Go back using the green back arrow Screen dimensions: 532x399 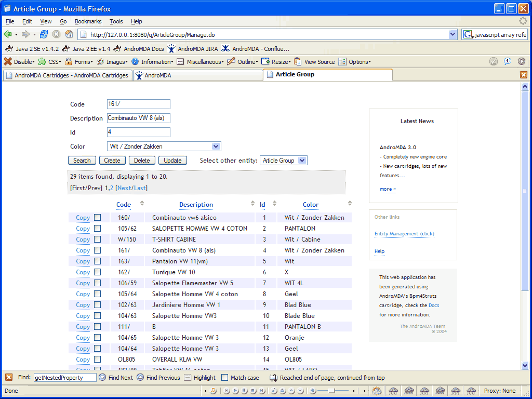8,34
